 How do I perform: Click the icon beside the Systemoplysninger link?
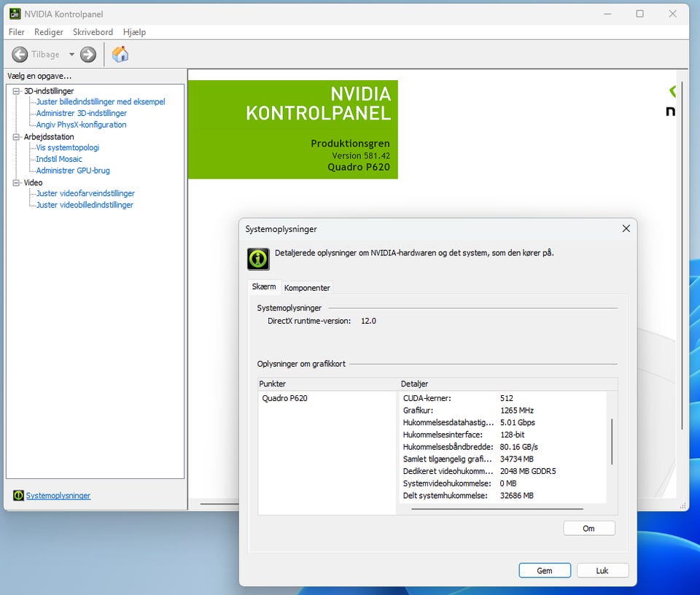pos(18,495)
